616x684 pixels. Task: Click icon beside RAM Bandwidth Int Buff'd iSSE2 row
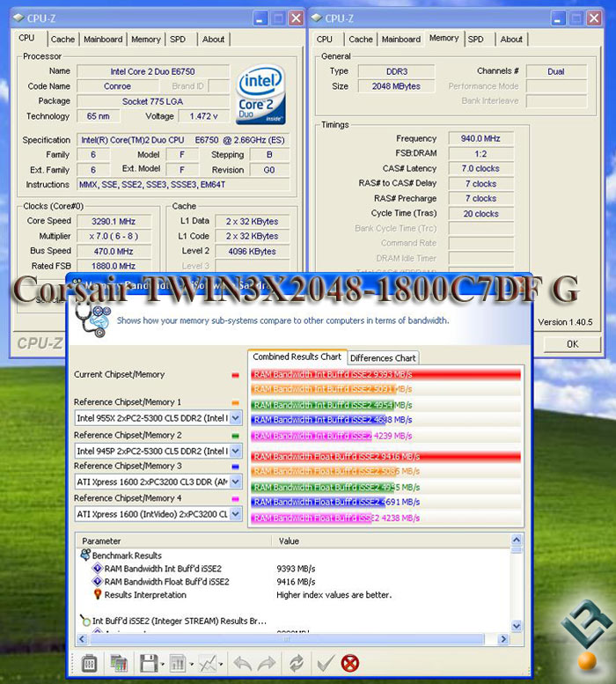point(97,569)
